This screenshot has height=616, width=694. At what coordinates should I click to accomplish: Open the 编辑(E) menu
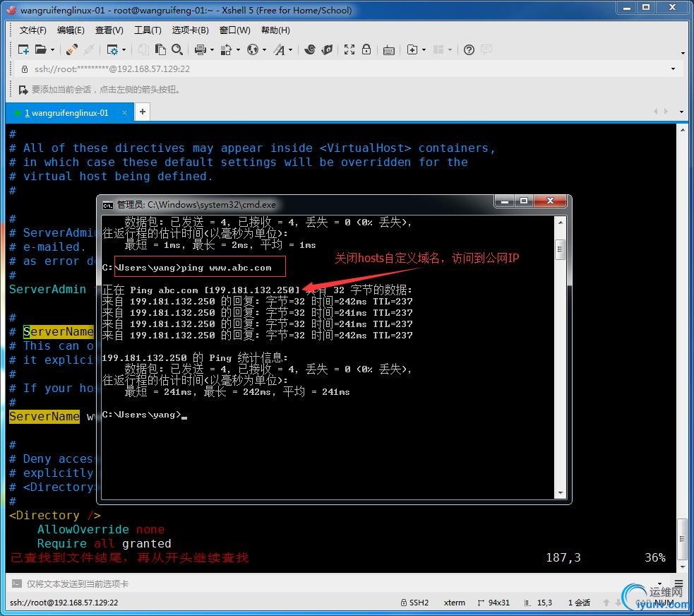(71, 30)
